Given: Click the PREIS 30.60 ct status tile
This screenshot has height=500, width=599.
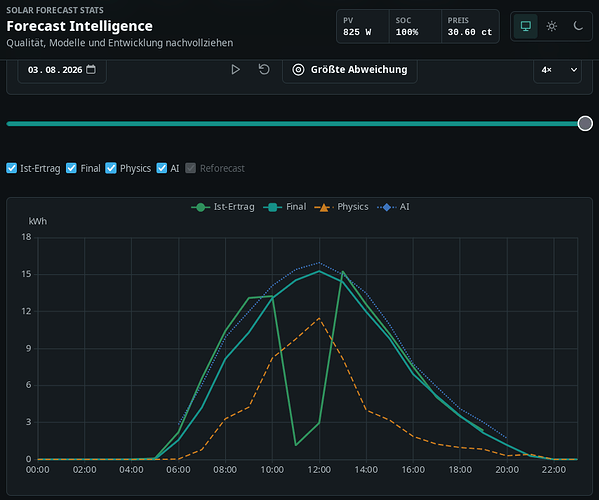Looking at the screenshot, I should (470, 26).
